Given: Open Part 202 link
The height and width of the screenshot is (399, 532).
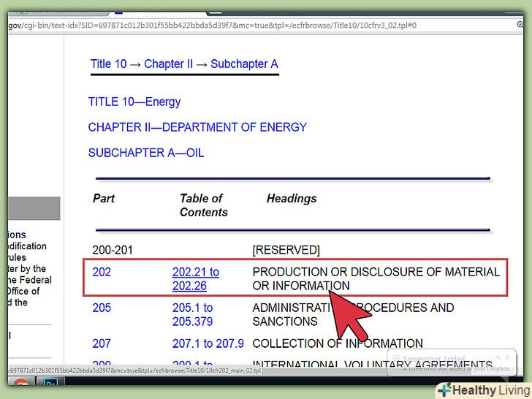Looking at the screenshot, I should (x=102, y=272).
